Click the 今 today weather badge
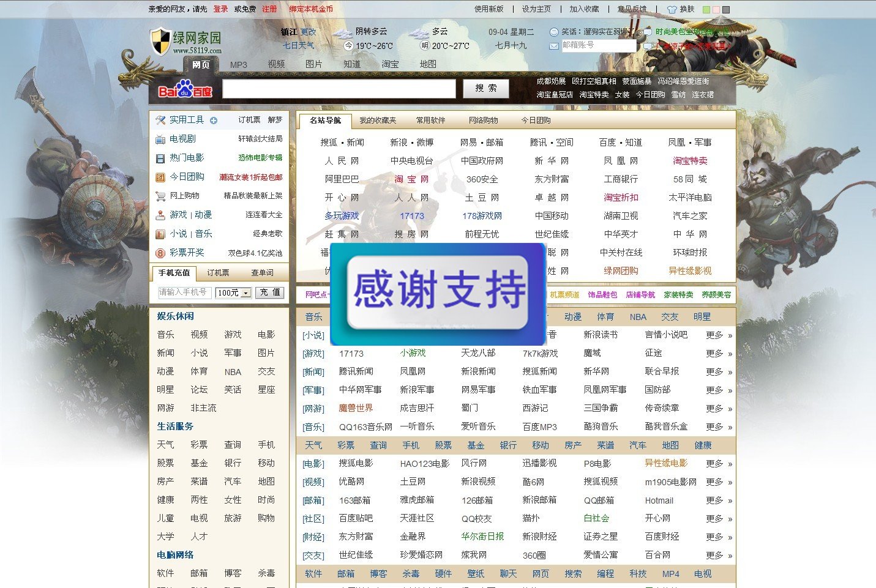 349,46
